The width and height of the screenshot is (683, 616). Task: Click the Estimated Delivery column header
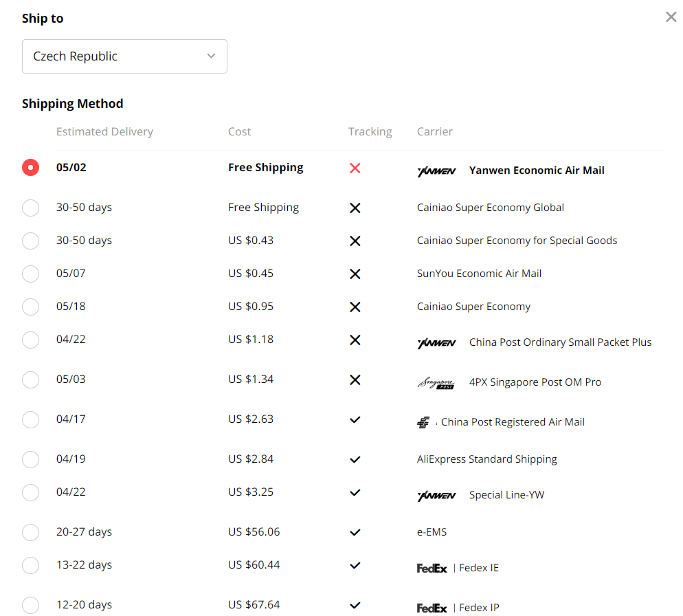[104, 132]
